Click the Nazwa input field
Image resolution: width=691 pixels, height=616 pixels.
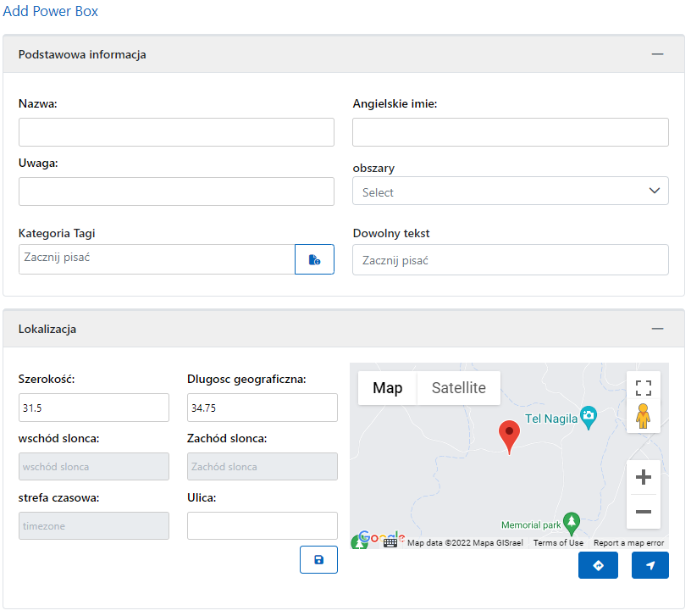click(176, 132)
